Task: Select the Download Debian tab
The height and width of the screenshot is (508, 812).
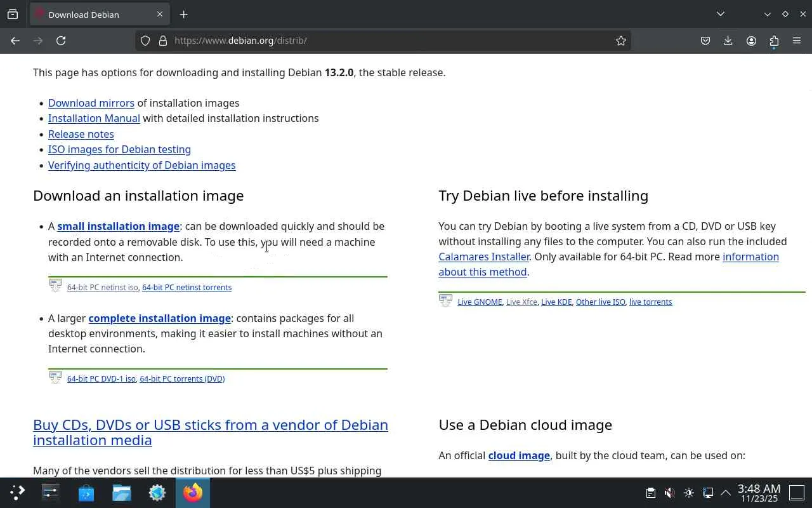Action: pos(100,14)
